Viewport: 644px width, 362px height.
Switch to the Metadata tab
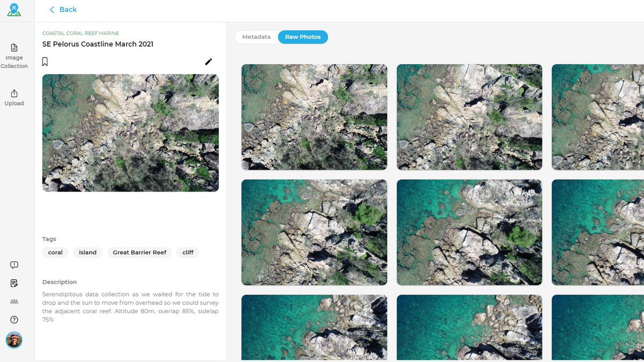click(x=257, y=37)
